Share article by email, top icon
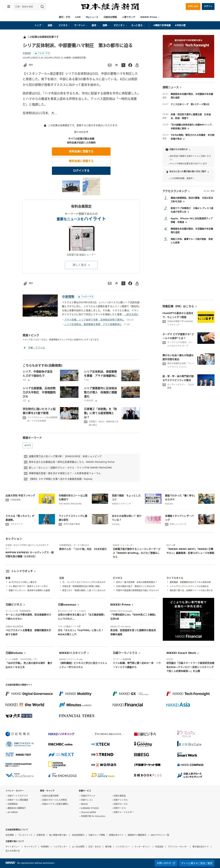The height and width of the screenshot is (868, 220). 109,65
